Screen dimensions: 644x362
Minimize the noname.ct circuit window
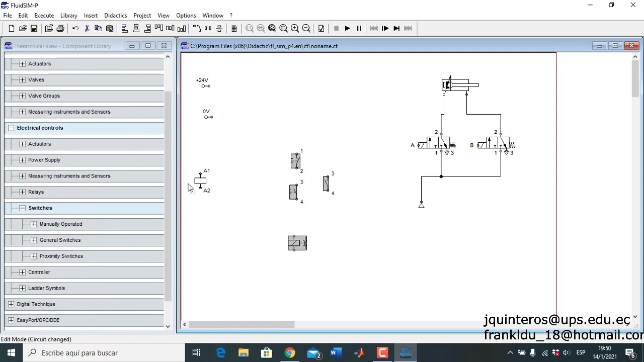(x=599, y=46)
